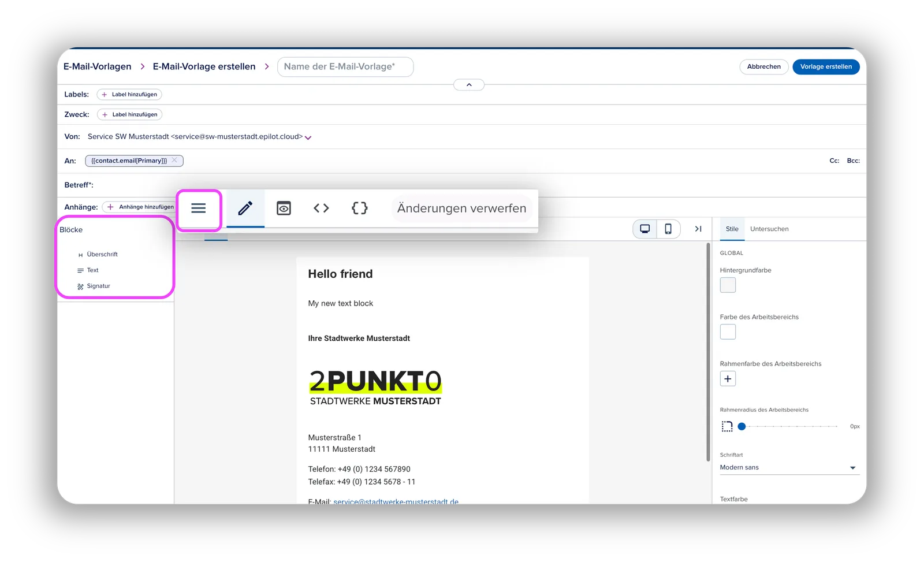Add a Rahmenfarbe des Arbeitsbereichs color
Screen dimensions: 924x562
pyautogui.click(x=728, y=379)
